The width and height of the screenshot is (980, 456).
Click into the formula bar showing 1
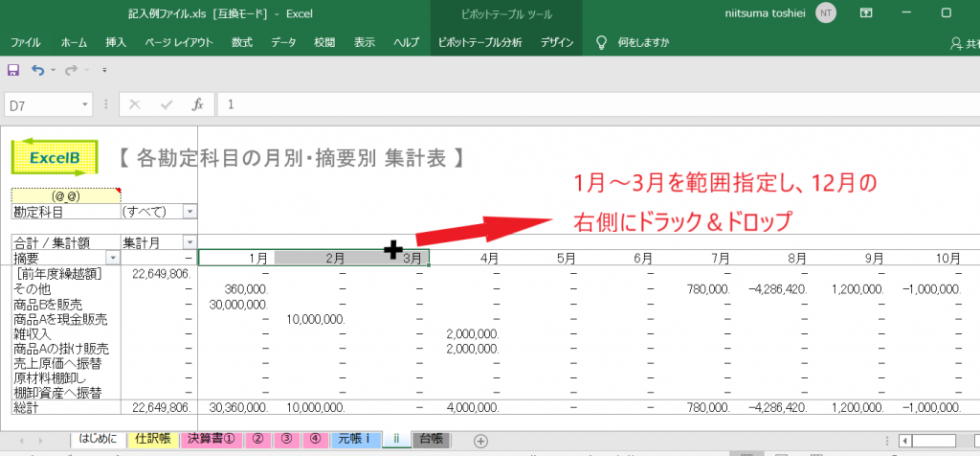pos(598,104)
